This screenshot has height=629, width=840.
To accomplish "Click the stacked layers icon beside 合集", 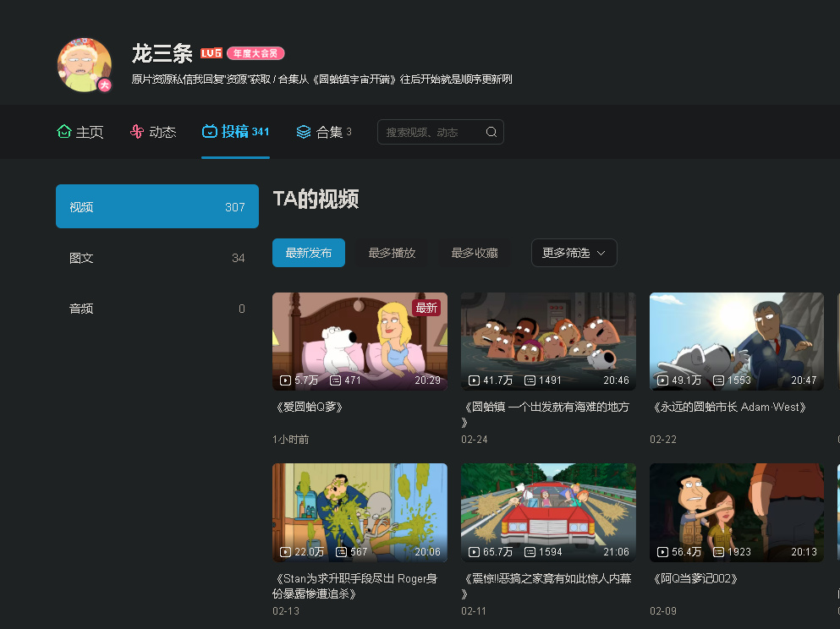I will click(304, 132).
